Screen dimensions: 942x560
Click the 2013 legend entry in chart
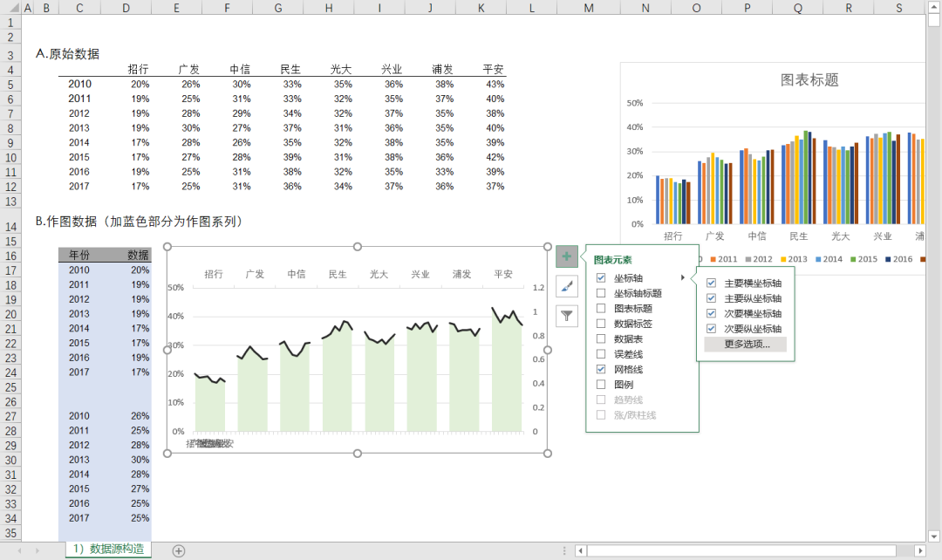pos(794,259)
